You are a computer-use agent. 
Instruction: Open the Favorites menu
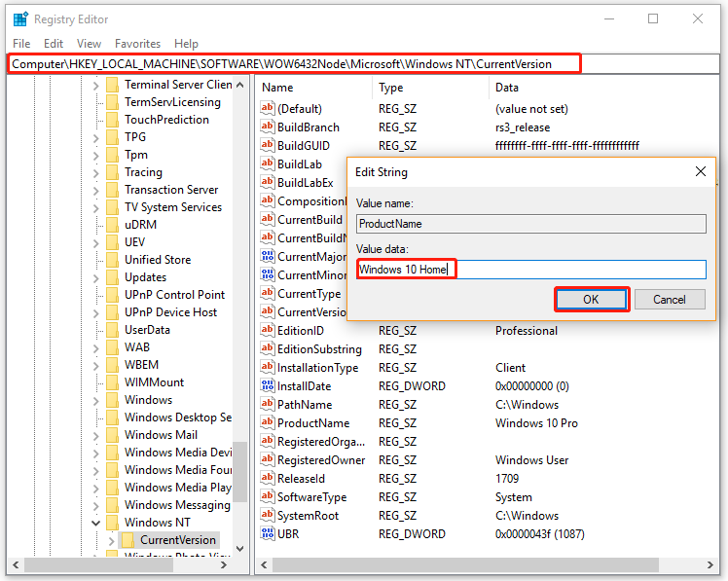click(137, 44)
